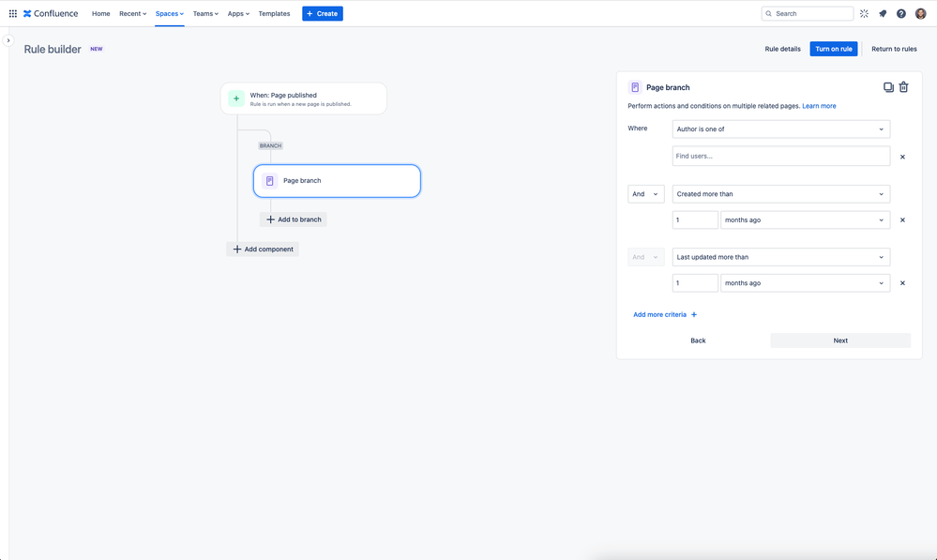Screen dimensions: 937x560
Task: Open Rule details
Action: point(782,49)
